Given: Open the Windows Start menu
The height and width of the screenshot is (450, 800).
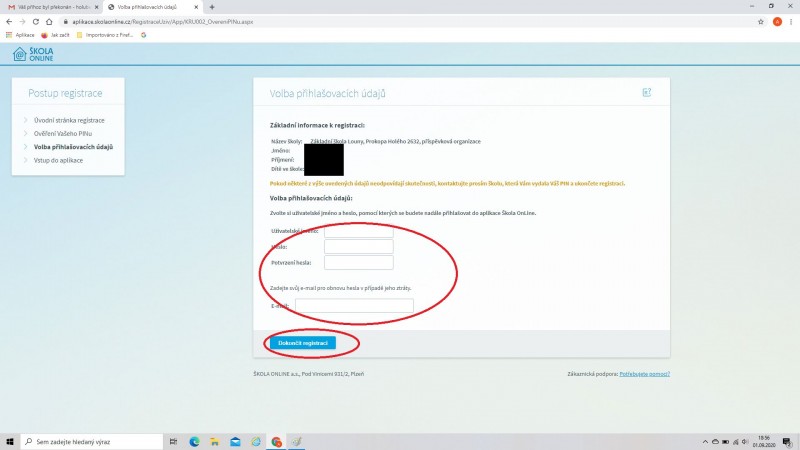Looking at the screenshot, I should coord(10,441).
